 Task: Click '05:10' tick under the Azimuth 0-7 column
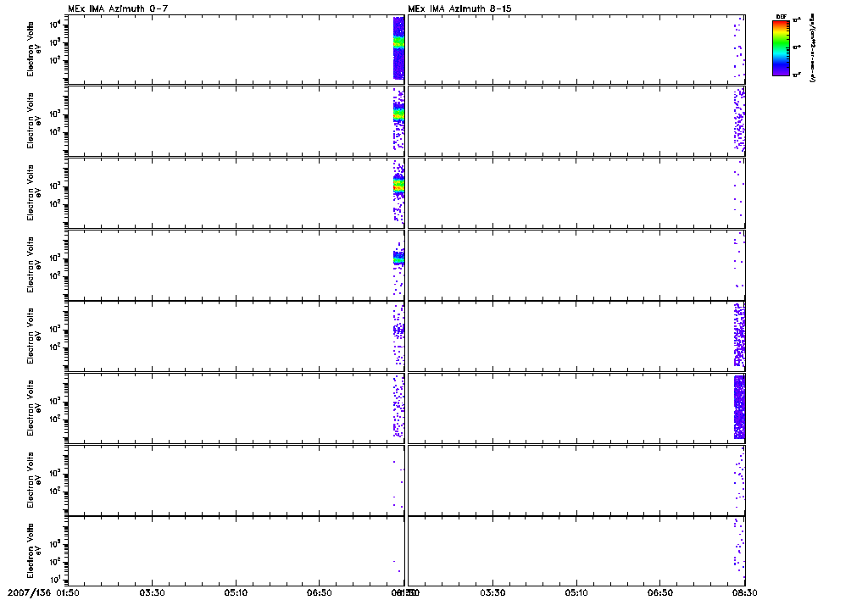coord(236,593)
